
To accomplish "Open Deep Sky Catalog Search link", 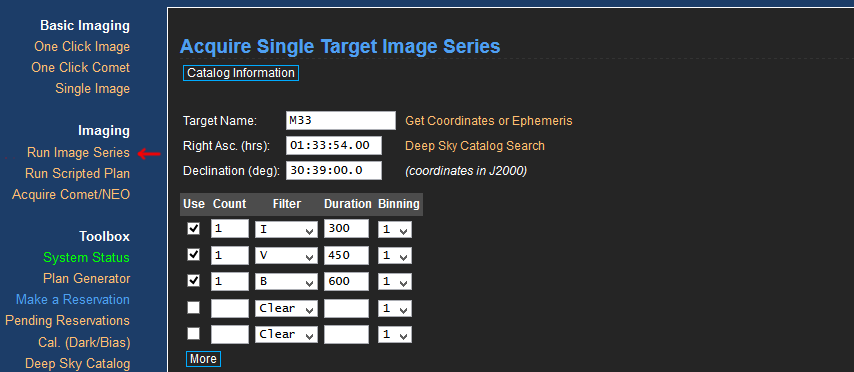I will pos(474,146).
